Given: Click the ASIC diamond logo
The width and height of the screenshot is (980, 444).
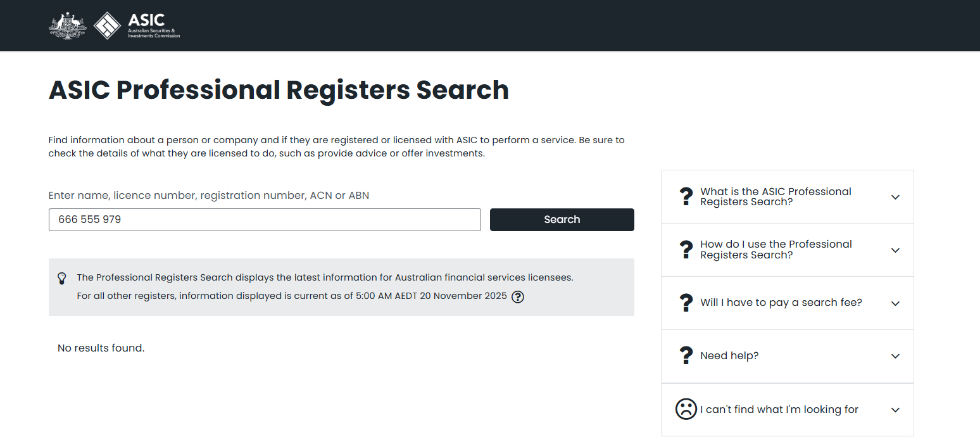Looking at the screenshot, I should tap(107, 26).
